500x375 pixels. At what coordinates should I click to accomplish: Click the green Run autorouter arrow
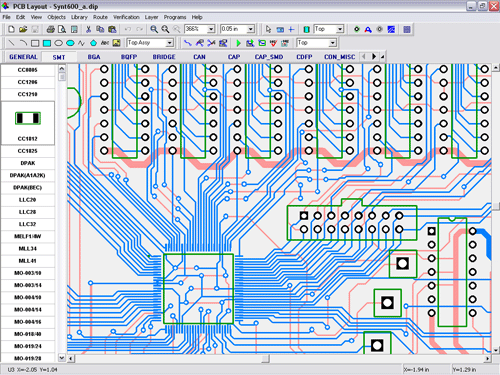pos(238,43)
